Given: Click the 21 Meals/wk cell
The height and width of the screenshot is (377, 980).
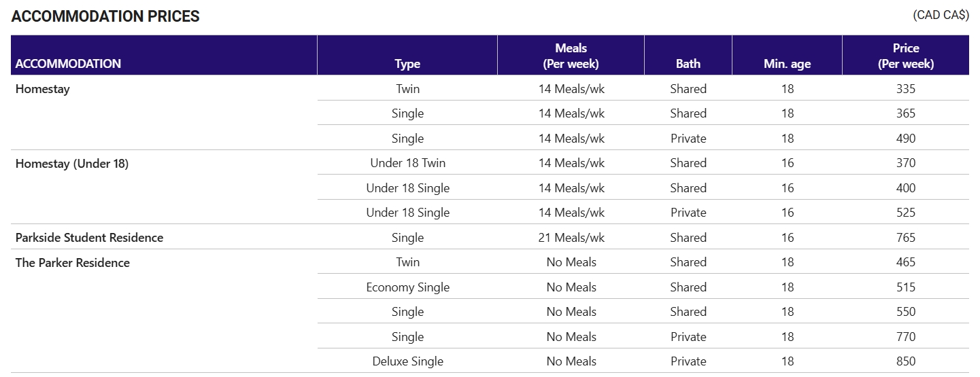Looking at the screenshot, I should tap(571, 238).
